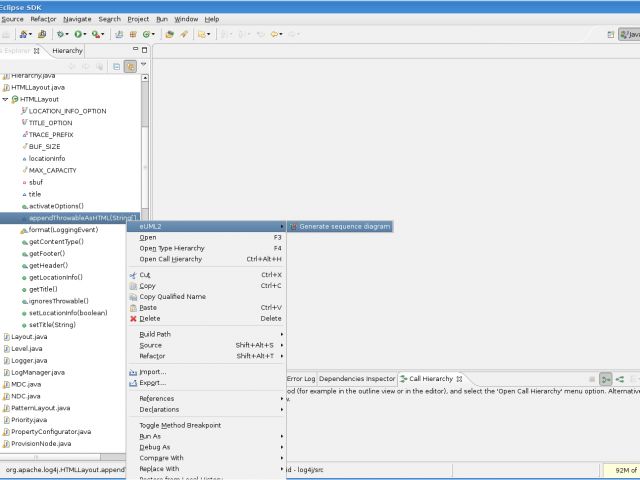Select the getContentType() method in tree

point(56,242)
